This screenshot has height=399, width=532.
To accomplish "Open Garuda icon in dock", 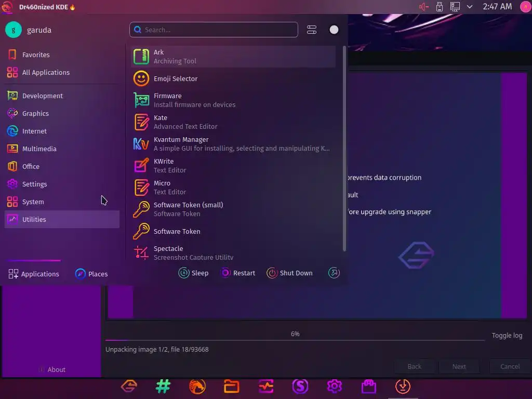I will coord(129,386).
